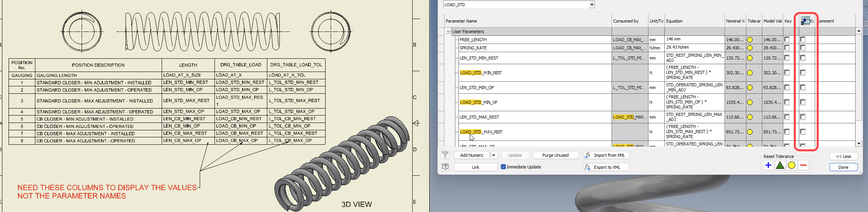Click tolerance yellow circle in FREE_LENGTH row
Viewport: 868px width, 212px height.
750,40
